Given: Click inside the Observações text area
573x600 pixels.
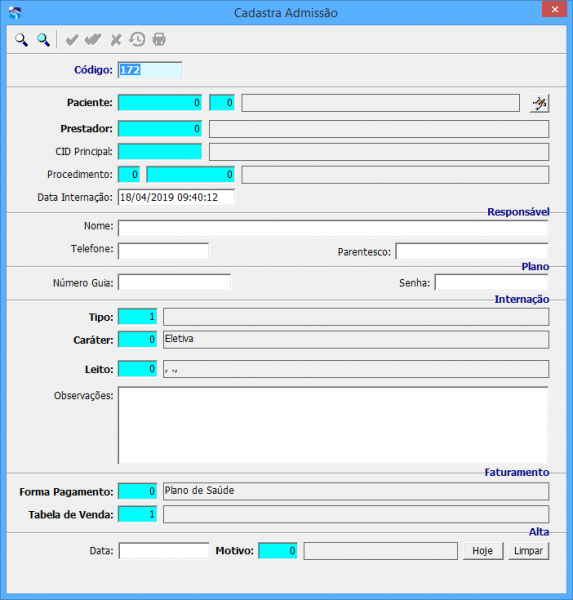Looking at the screenshot, I should (x=333, y=425).
